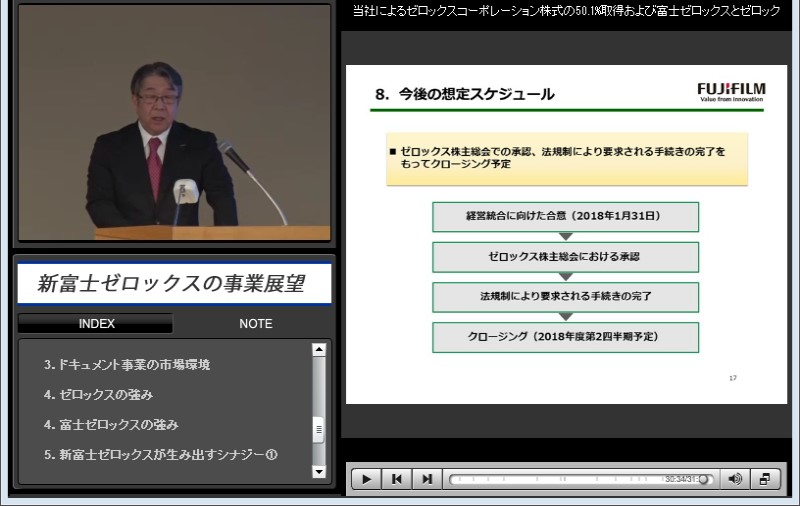
Task: Jump to 5. 新富士ゼロックスが生み出すシナジー①
Action: pyautogui.click(x=161, y=454)
